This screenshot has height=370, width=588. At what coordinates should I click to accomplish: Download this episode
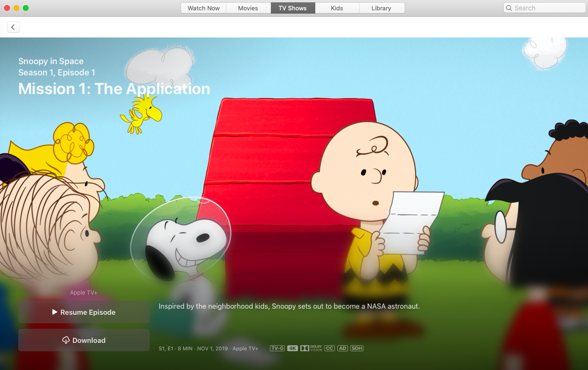[x=84, y=340]
